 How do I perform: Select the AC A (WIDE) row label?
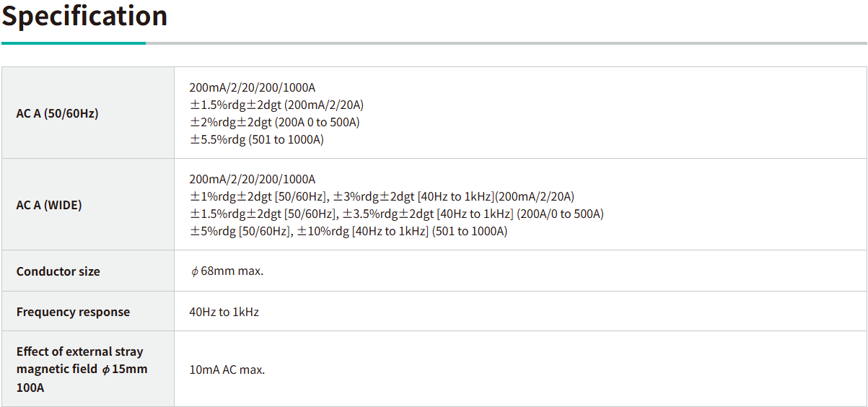[49, 205]
